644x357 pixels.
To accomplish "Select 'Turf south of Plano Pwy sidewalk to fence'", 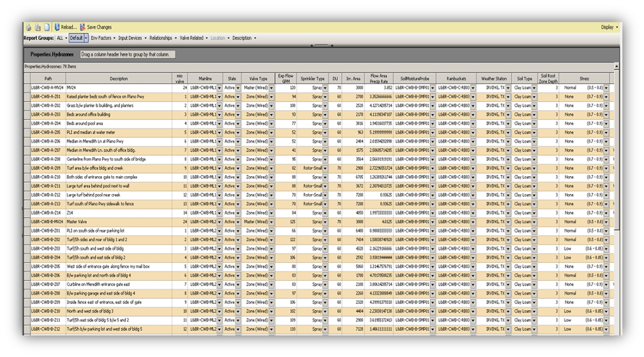I will 119,204.
